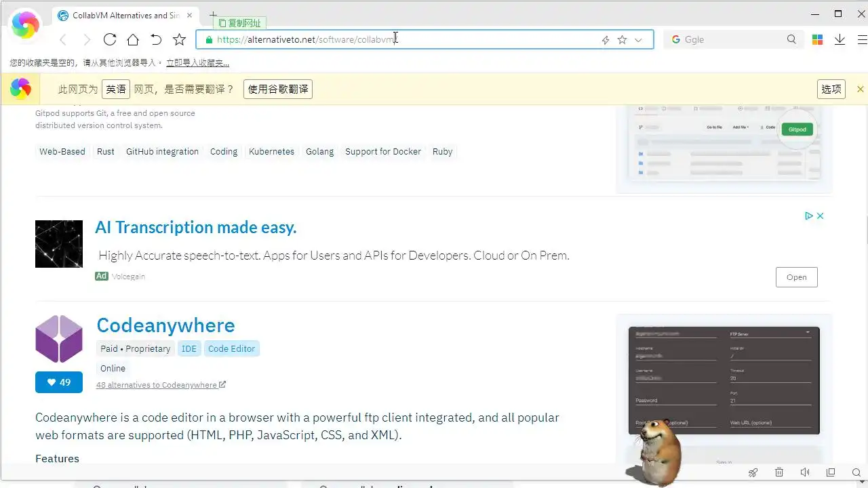Viewport: 868px width, 488px height.
Task: Click the overlapping windows icon in status bar
Action: 831,472
